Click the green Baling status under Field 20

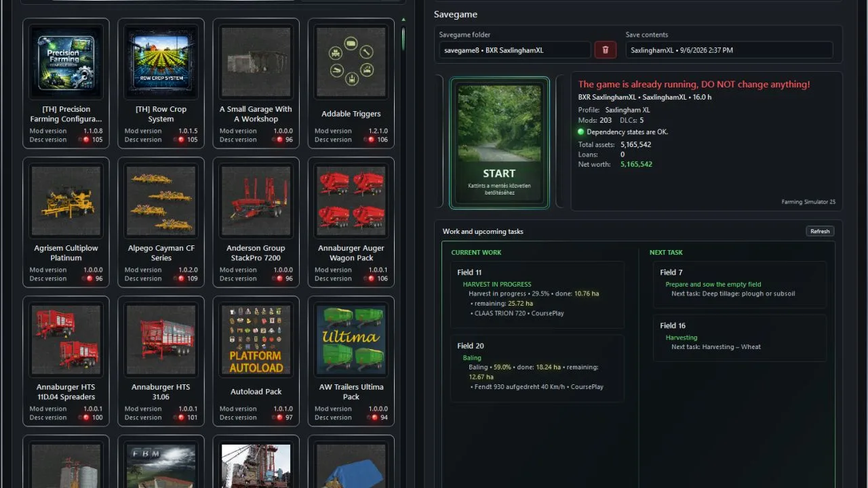pos(472,358)
